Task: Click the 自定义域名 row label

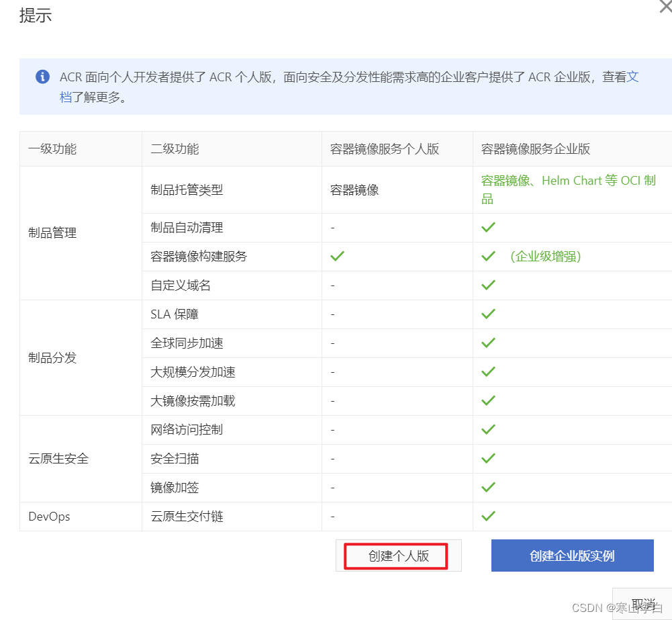Action: coord(181,285)
